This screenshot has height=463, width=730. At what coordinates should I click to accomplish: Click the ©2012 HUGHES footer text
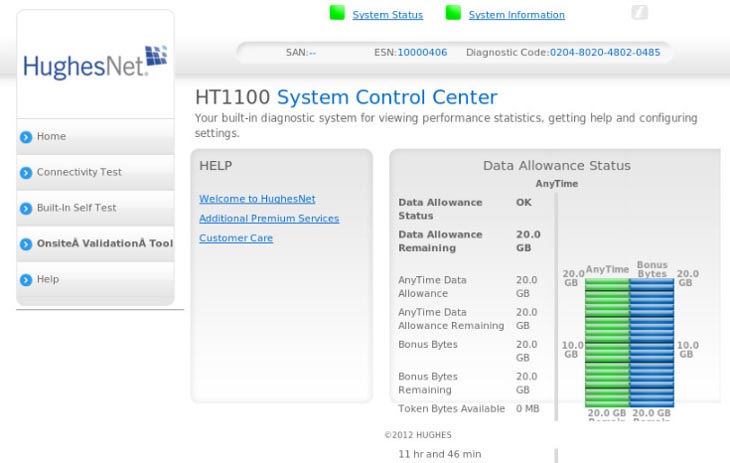click(x=418, y=435)
